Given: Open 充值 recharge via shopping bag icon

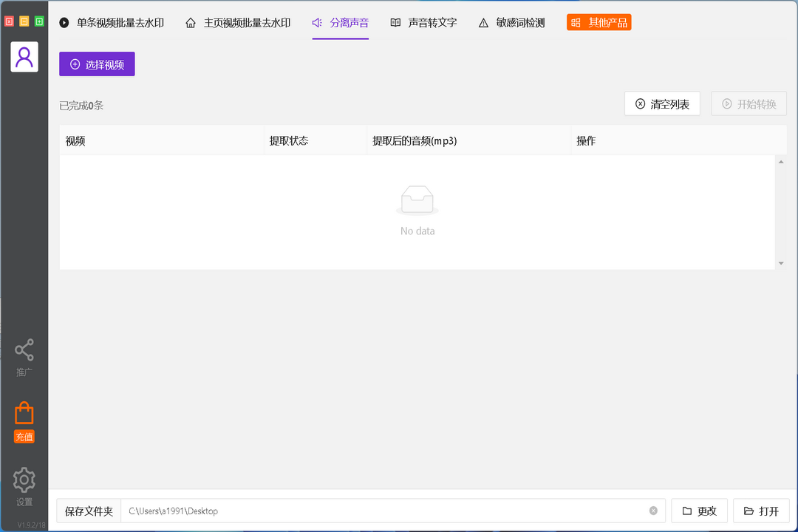Looking at the screenshot, I should pos(24,412).
